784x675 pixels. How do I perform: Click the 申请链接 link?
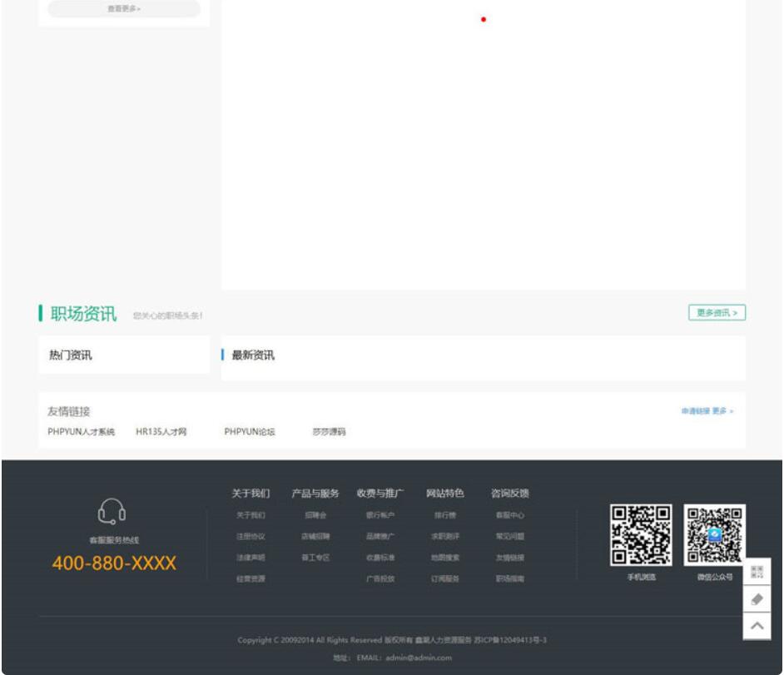[695, 411]
